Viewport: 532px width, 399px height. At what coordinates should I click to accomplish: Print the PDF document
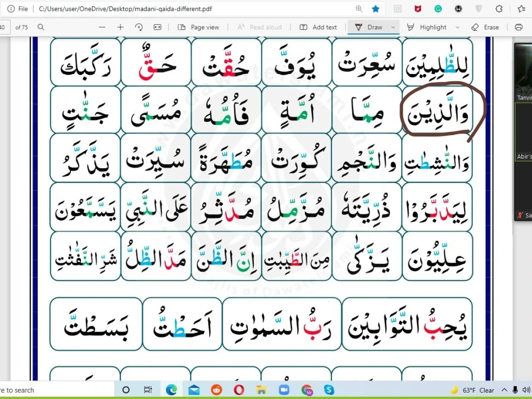pos(519,27)
